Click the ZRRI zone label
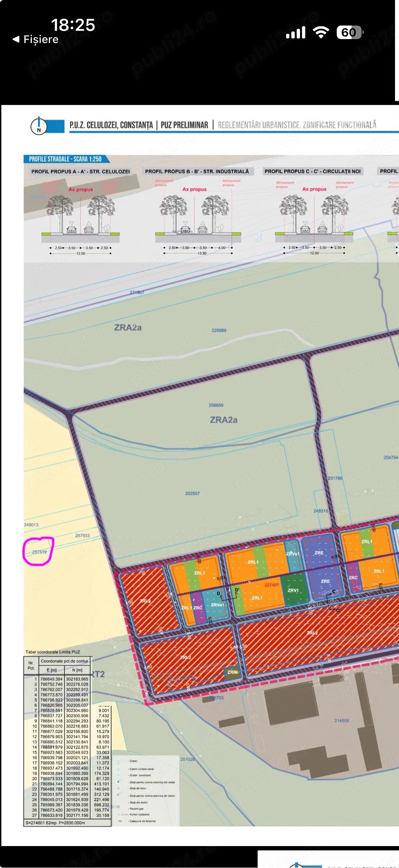399x868 pixels. point(233,672)
